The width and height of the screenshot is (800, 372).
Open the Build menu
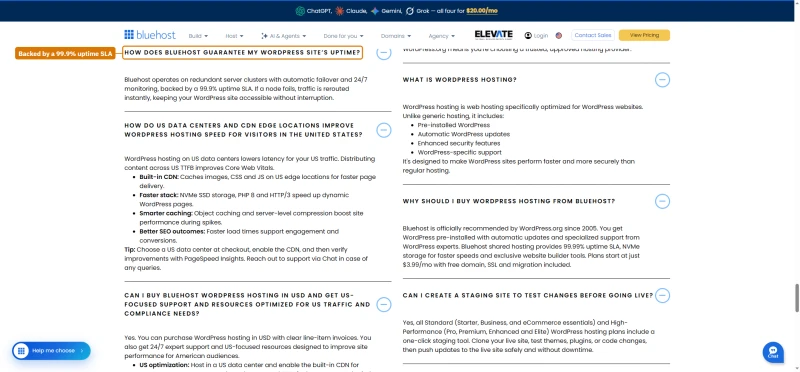198,36
